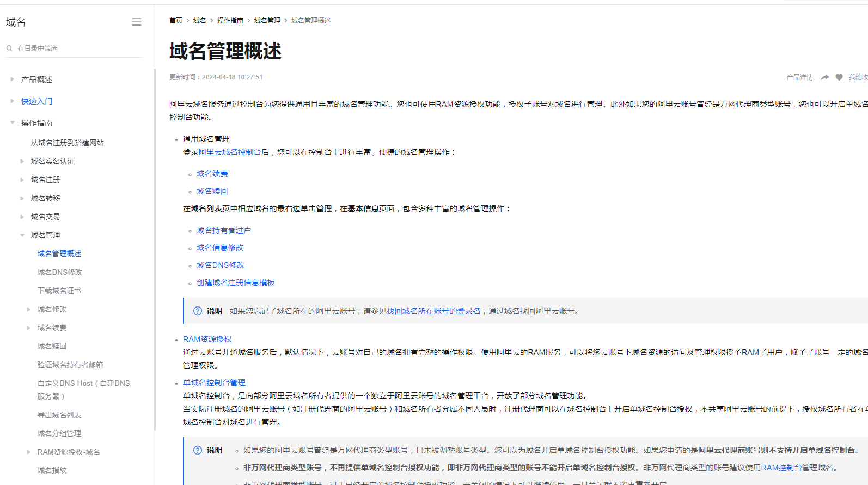This screenshot has width=868, height=485.
Task: Expand the 域名交易 node arrow
Action: pos(22,217)
